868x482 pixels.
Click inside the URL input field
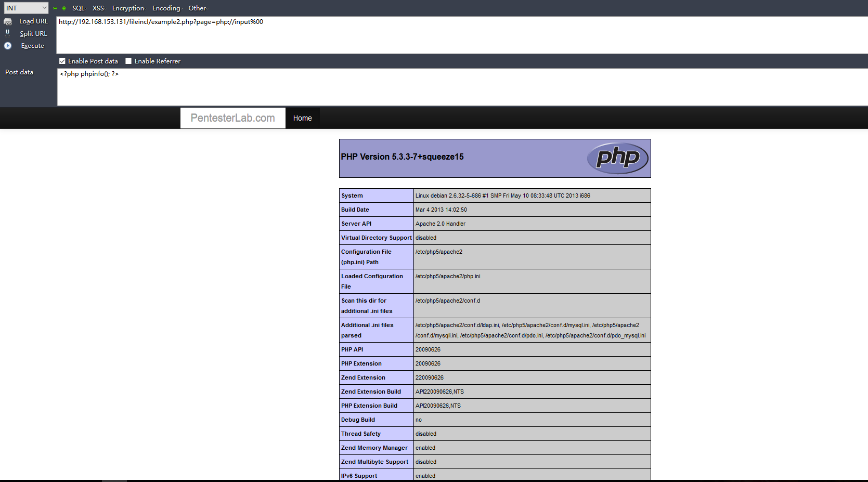pos(462,35)
